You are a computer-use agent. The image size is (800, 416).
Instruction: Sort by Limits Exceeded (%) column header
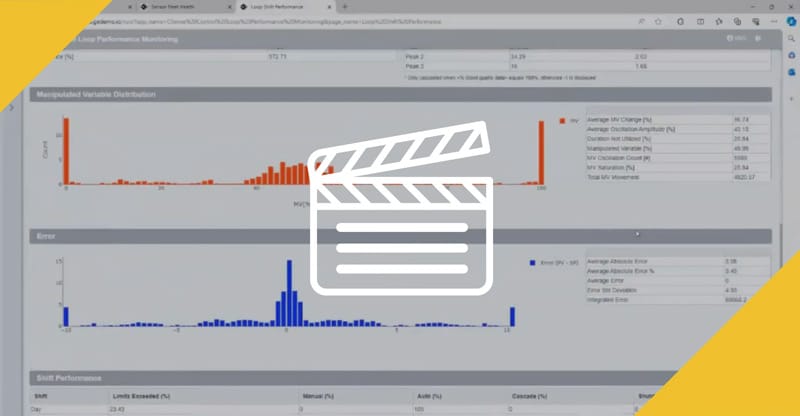pyautogui.click(x=141, y=396)
